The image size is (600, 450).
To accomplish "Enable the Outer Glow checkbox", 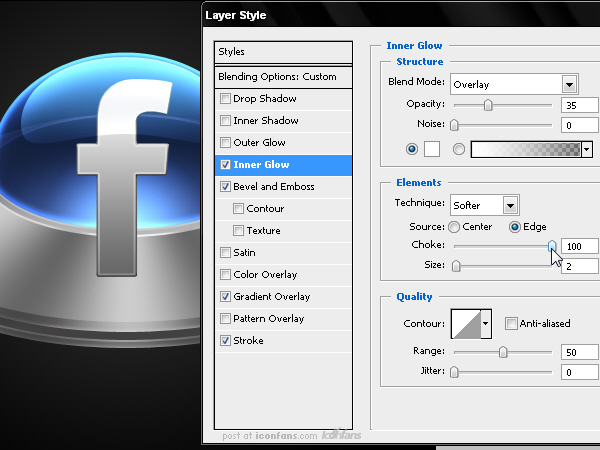I will (x=225, y=143).
